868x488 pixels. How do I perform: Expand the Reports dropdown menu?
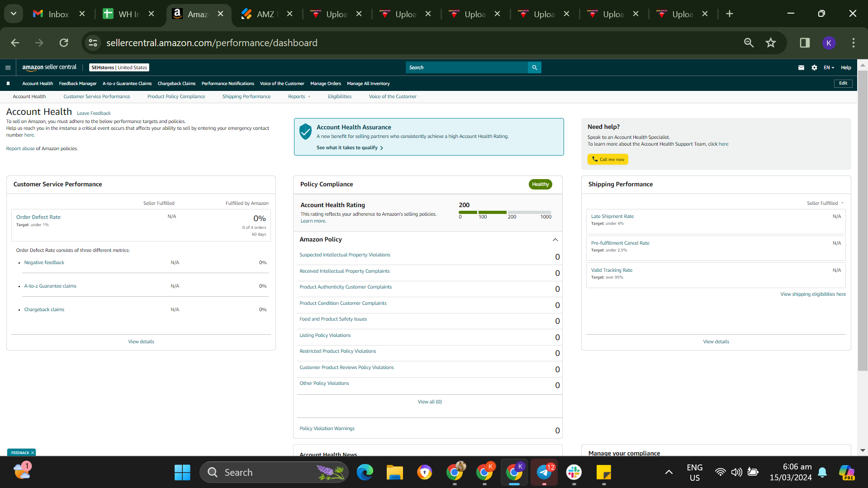point(299,97)
